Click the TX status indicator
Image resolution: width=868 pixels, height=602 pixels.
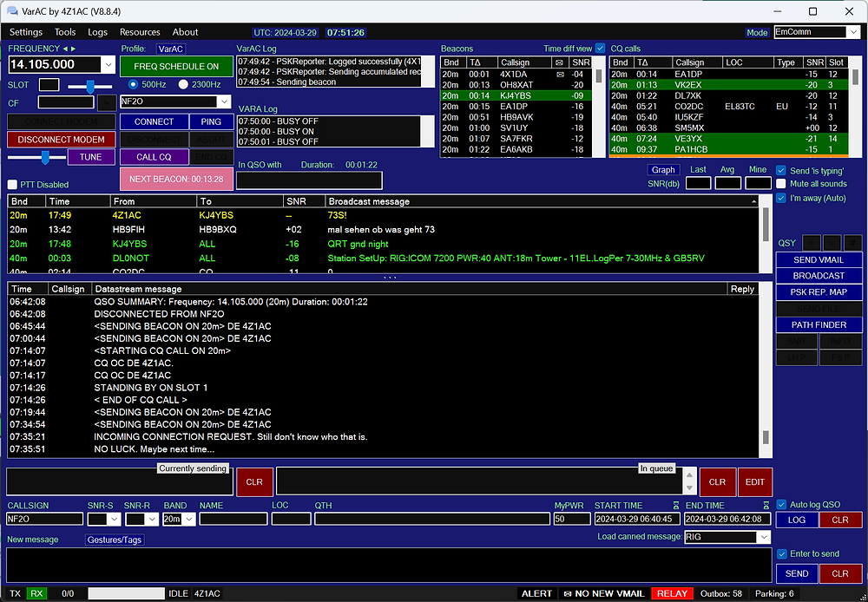click(15, 593)
